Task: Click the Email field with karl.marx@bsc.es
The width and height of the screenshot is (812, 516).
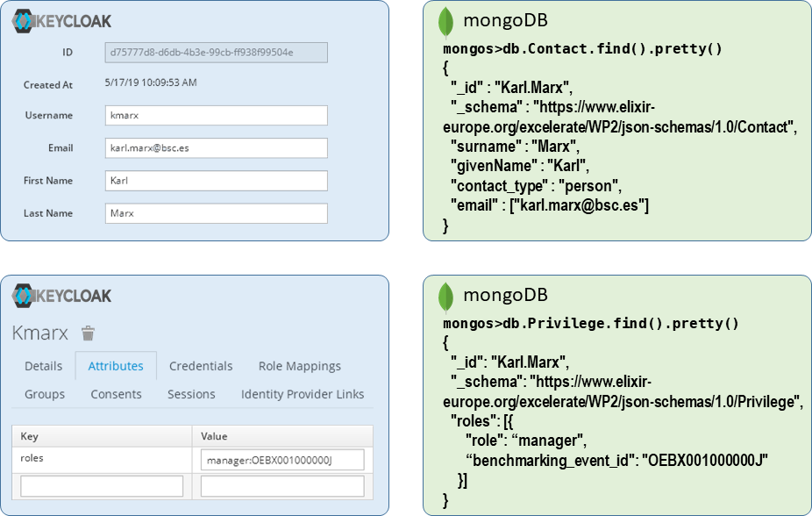Action: [217, 148]
